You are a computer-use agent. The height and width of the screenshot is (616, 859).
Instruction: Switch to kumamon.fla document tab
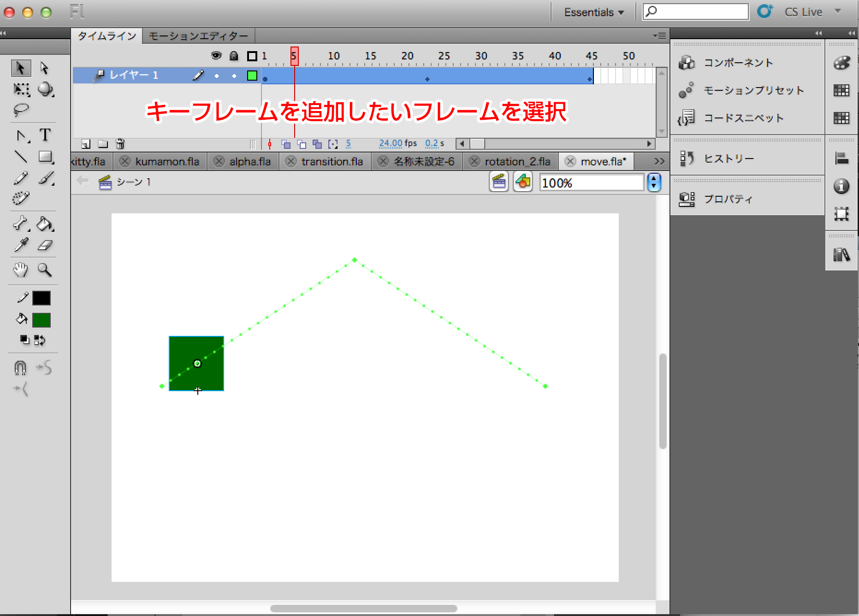(167, 162)
